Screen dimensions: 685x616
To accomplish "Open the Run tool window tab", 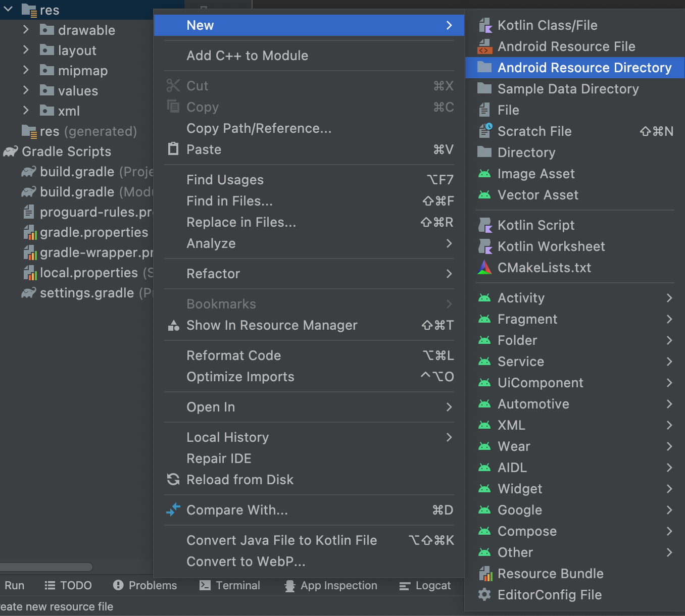I will (14, 585).
